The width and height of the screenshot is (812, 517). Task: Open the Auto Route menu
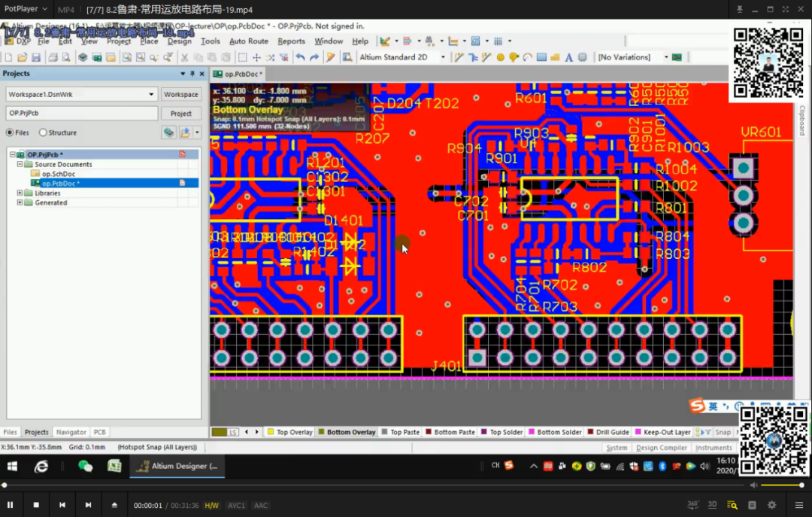249,41
